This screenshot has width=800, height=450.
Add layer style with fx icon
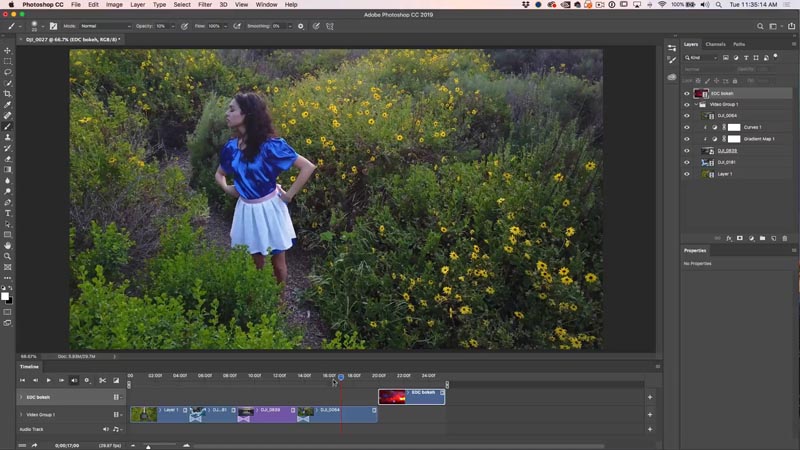[728, 238]
